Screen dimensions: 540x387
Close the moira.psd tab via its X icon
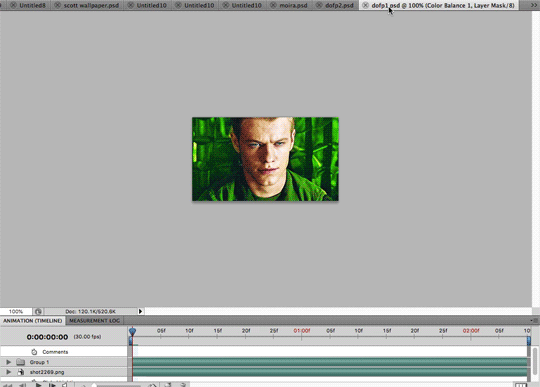click(x=273, y=5)
